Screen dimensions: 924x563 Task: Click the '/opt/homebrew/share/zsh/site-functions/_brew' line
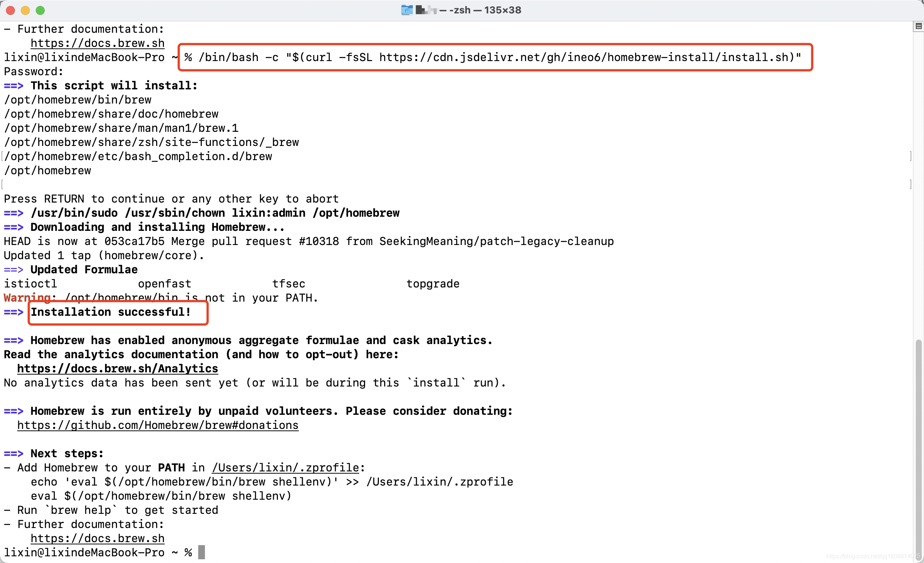[152, 143]
